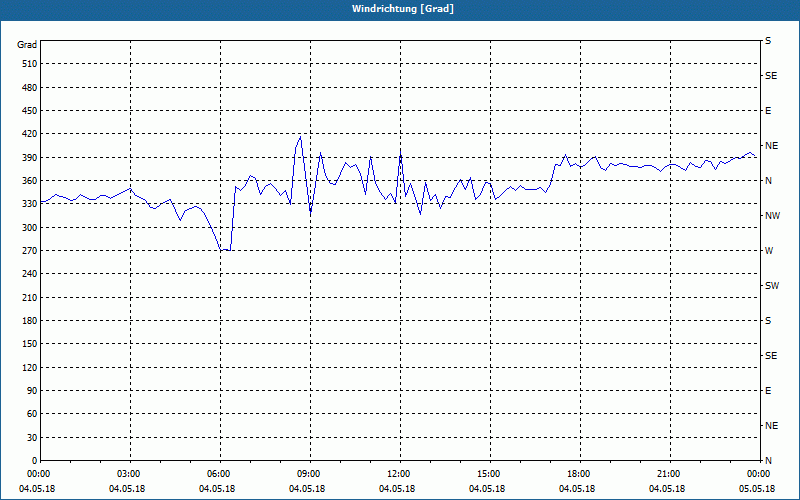Screen dimensions: 800x500
Task: Click the 450 value on the left axis
Action: [x=30, y=111]
